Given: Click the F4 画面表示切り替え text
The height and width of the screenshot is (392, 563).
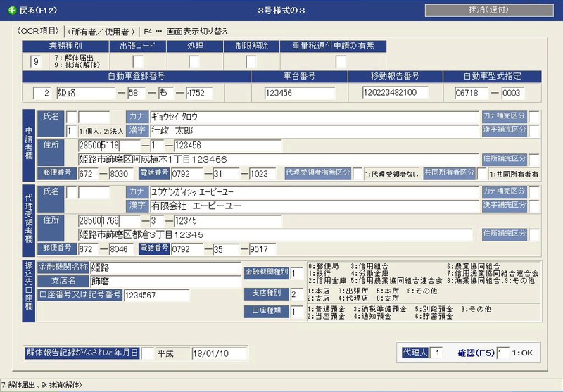Looking at the screenshot, I should (186, 32).
